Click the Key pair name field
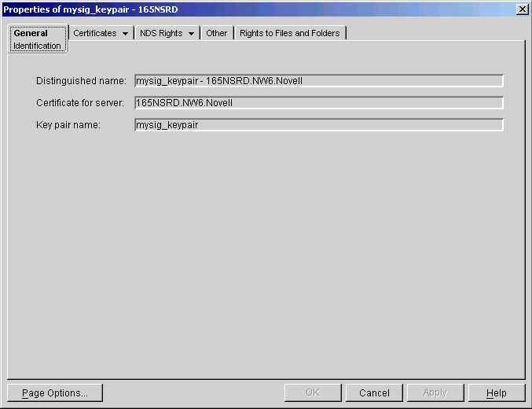Image resolution: width=532 pixels, height=409 pixels. coord(319,125)
